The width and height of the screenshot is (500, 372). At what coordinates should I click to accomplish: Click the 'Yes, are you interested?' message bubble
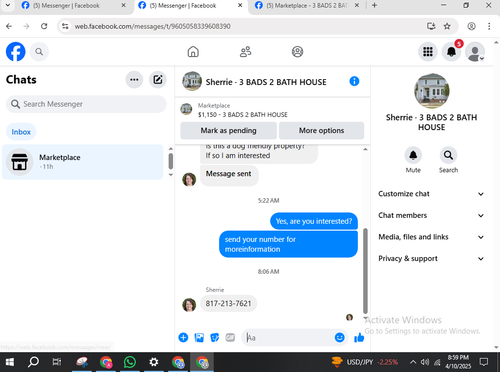pos(314,221)
